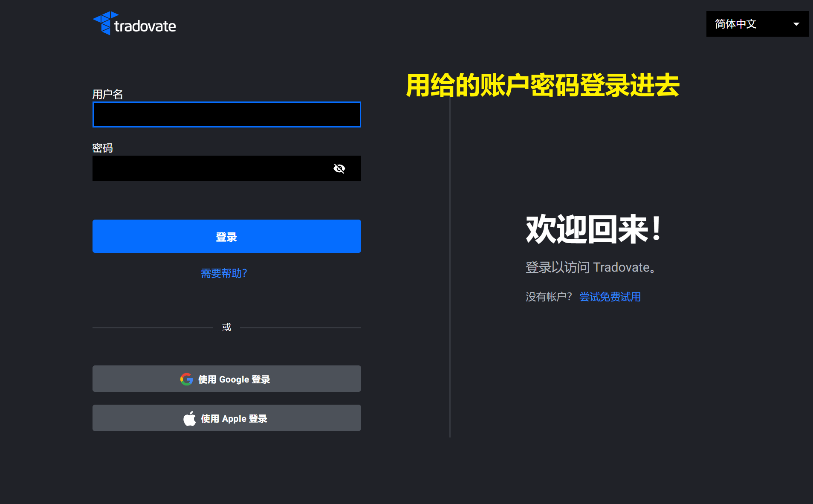Open the 尝试免费试用 free trial link
Screen dimensions: 813x504
(610, 297)
